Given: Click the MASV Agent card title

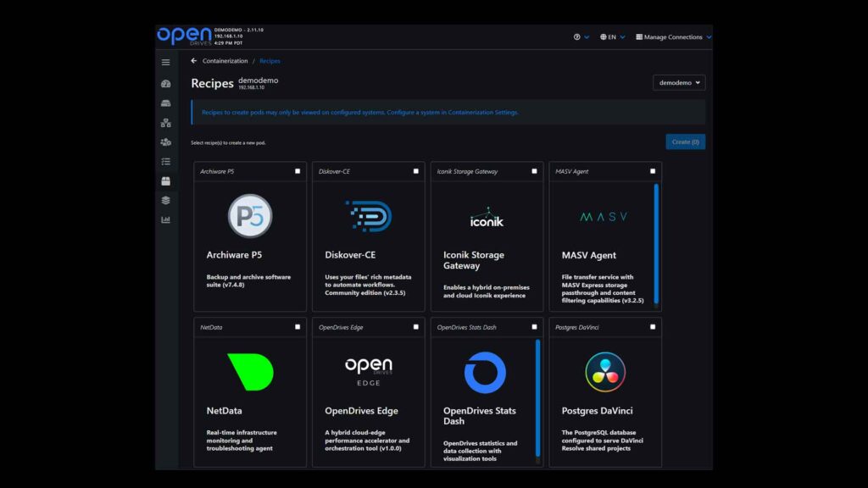Looking at the screenshot, I should coord(588,255).
